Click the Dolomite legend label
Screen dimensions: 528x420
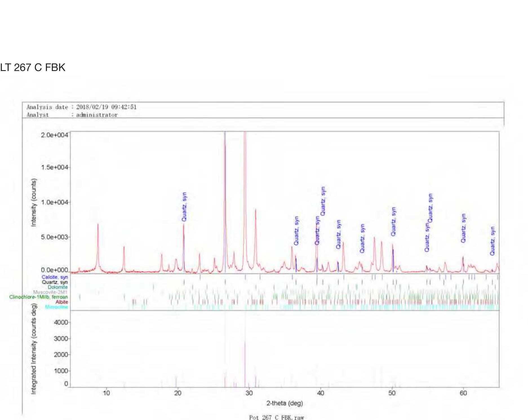[57, 287]
